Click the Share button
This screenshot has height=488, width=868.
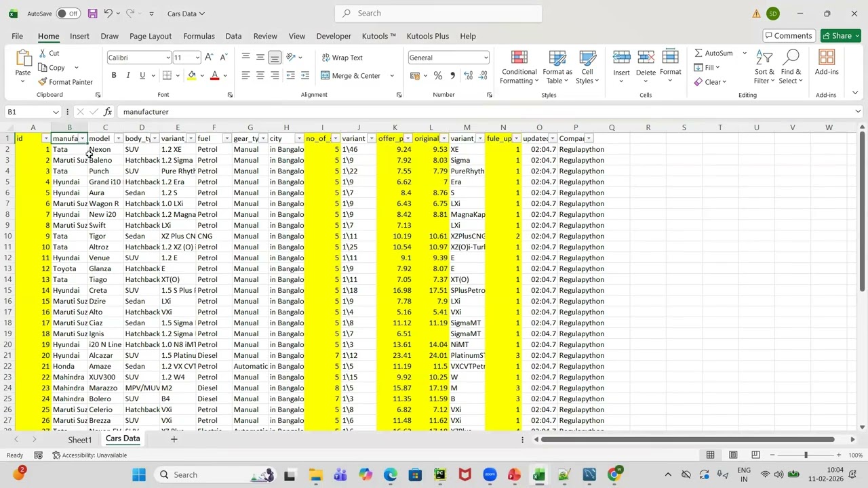[x=841, y=36]
